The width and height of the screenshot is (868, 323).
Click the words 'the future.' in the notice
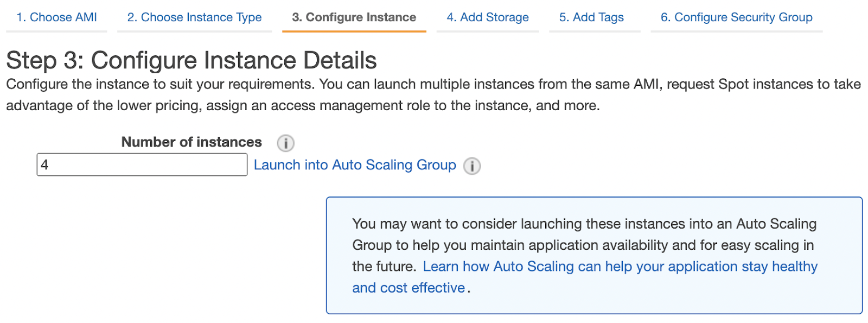click(x=384, y=267)
